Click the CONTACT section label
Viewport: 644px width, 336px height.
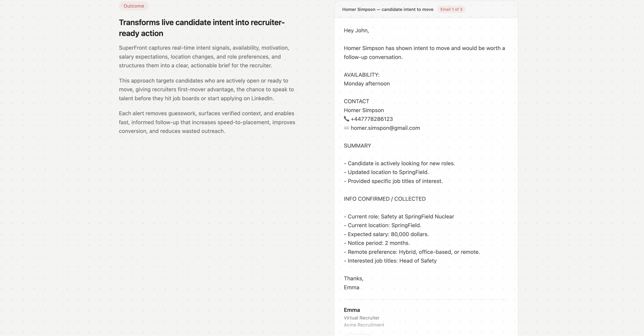tap(356, 101)
